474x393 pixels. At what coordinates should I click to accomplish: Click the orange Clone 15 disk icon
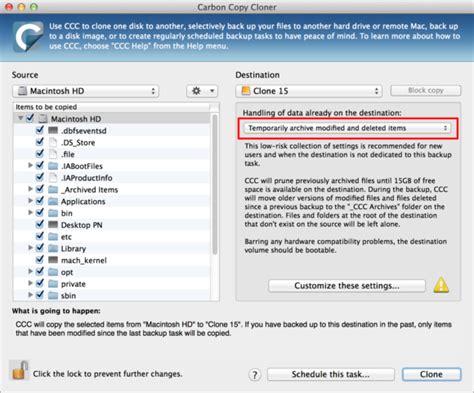point(246,90)
